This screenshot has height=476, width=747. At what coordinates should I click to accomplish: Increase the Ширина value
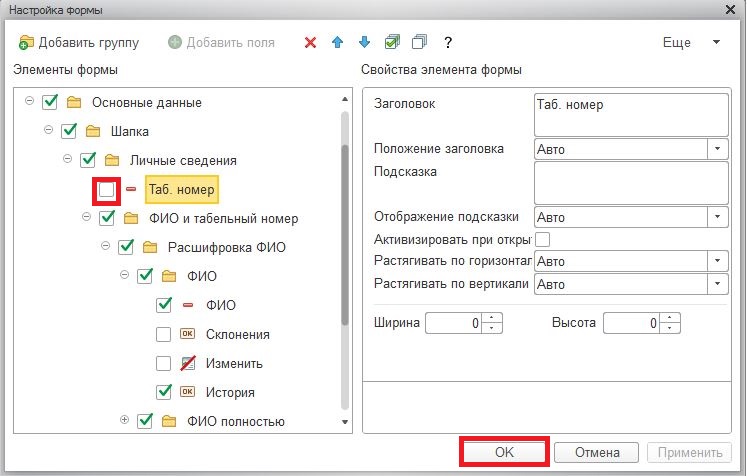point(492,318)
